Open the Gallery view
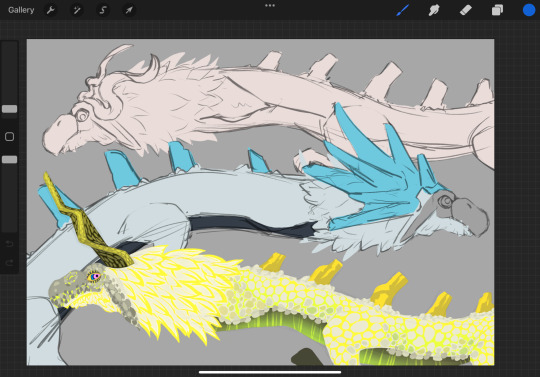 (21, 10)
